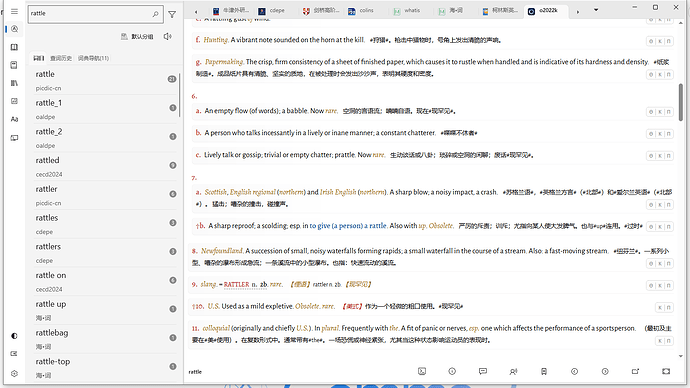The width and height of the screenshot is (690, 388).
Task: Select the rattle entry from picdic-cn
Action: [104, 80]
